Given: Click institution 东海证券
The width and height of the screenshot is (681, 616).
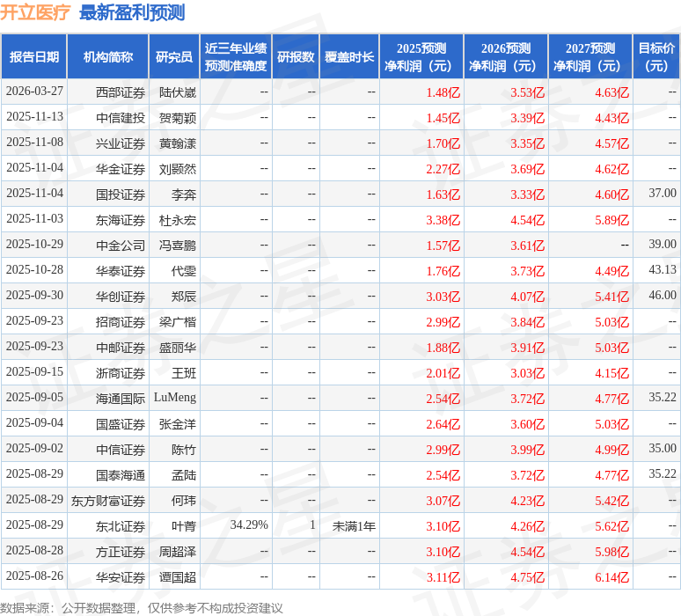Looking at the screenshot, I should pyautogui.click(x=121, y=220).
